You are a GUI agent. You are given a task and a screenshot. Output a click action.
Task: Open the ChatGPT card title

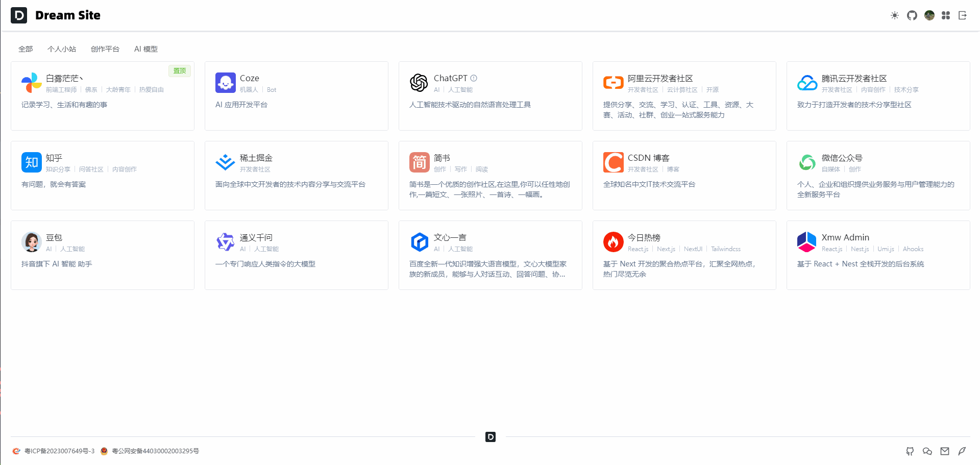coord(451,78)
